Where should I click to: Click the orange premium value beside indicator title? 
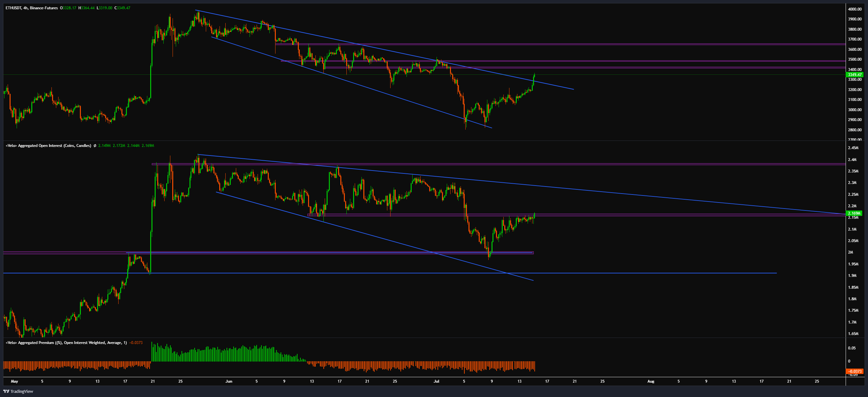(x=136, y=342)
